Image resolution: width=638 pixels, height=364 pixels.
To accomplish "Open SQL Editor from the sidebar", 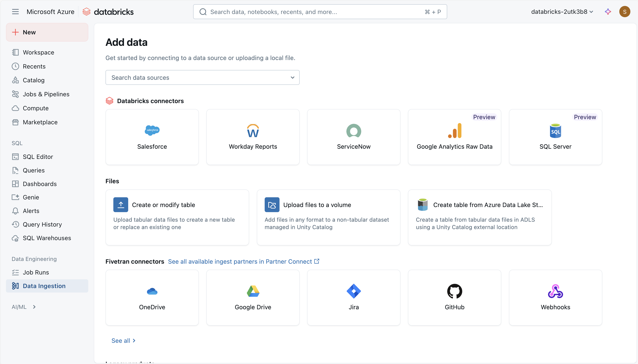I will click(x=38, y=157).
